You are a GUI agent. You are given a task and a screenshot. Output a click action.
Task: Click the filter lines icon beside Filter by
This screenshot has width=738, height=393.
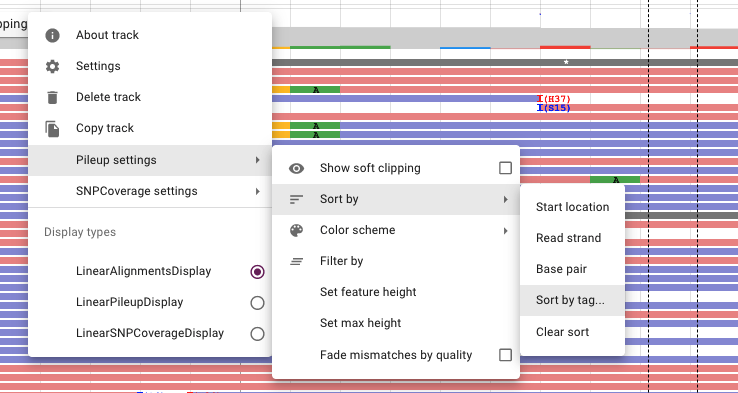tap(296, 261)
